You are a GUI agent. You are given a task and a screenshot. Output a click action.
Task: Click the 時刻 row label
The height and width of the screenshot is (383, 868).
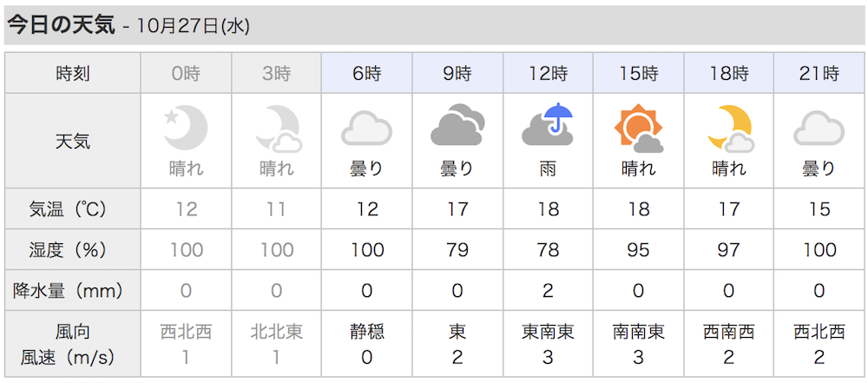tap(73, 73)
